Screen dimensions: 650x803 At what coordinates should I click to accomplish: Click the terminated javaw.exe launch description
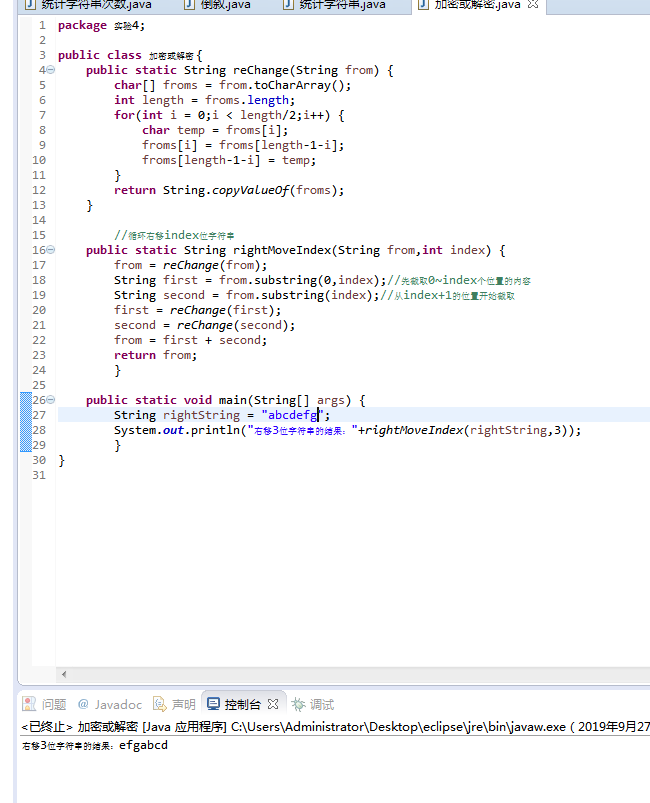pyautogui.click(x=335, y=727)
